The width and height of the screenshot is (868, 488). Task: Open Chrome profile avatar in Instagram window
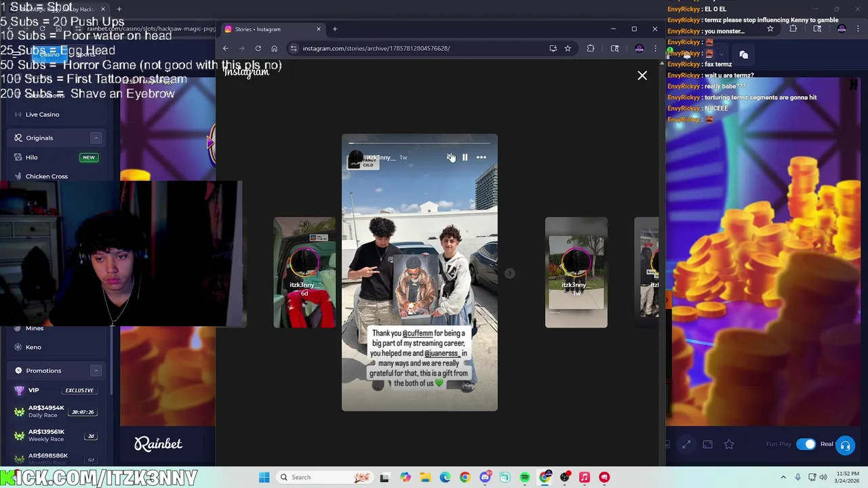[x=639, y=48]
